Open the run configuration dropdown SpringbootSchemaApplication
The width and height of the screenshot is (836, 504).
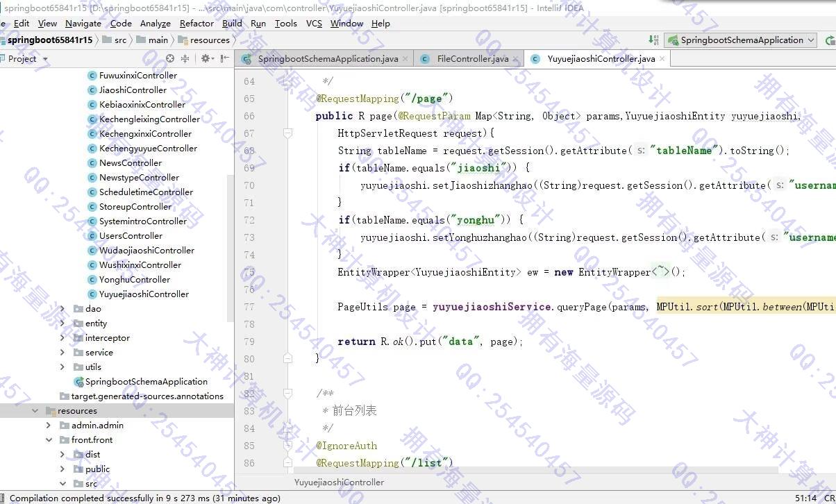[740, 40]
